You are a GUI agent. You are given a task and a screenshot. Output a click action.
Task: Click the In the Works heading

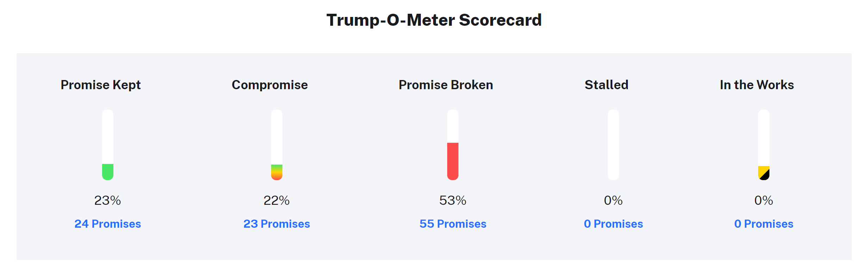pos(757,85)
